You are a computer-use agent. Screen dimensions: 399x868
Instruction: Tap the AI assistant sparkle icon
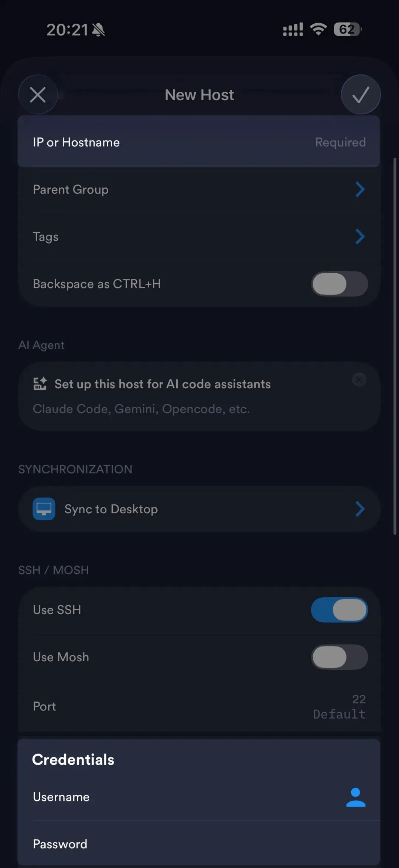40,384
